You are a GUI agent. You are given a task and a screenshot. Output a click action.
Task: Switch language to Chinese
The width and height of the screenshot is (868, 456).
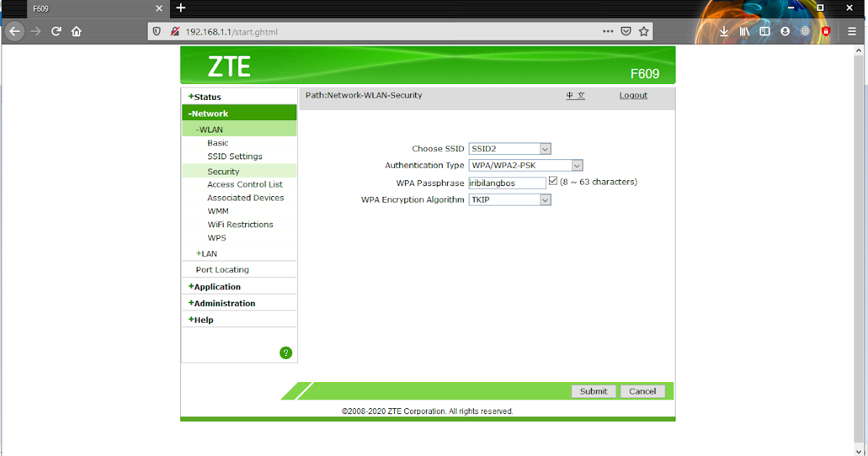pos(576,96)
